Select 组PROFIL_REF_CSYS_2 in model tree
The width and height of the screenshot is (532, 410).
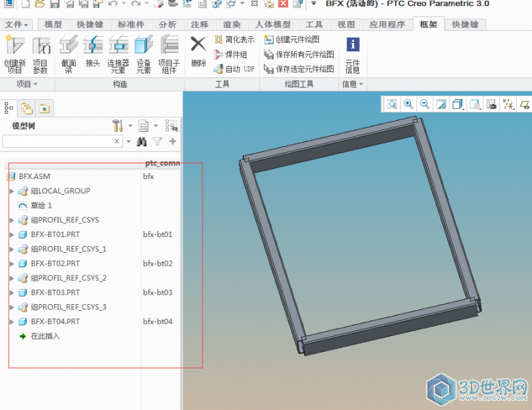click(x=68, y=278)
